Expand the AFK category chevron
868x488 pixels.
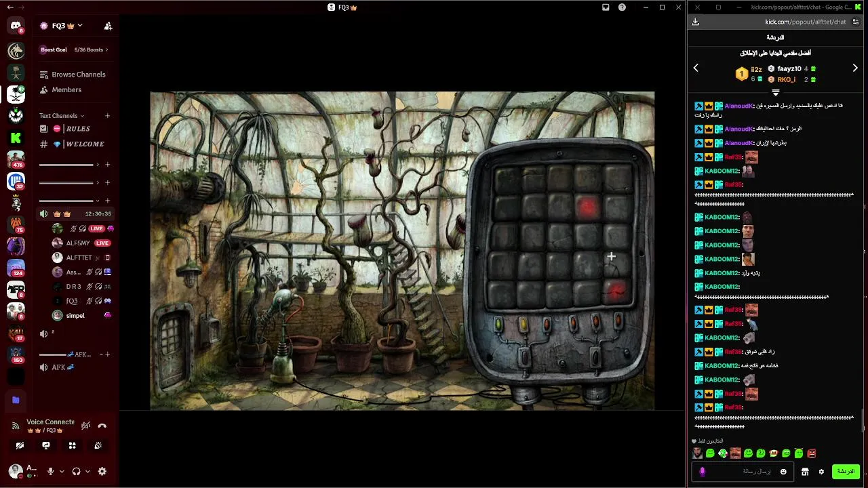pos(101,354)
